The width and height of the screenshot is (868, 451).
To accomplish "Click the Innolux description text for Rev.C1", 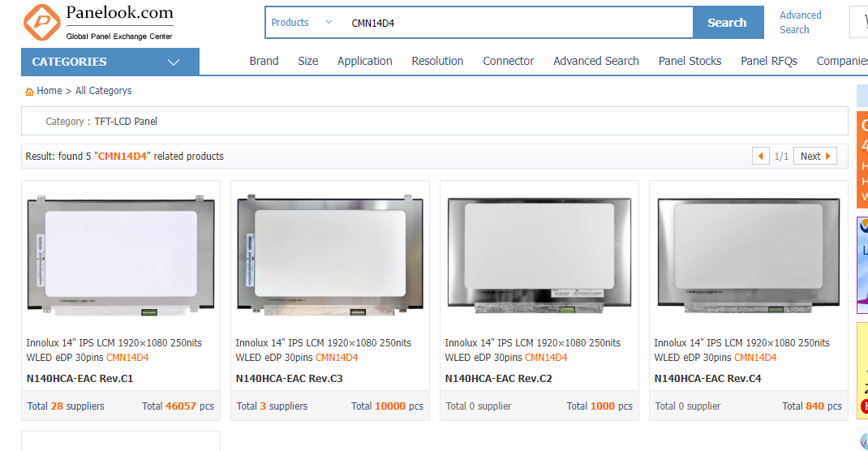I will click(114, 350).
